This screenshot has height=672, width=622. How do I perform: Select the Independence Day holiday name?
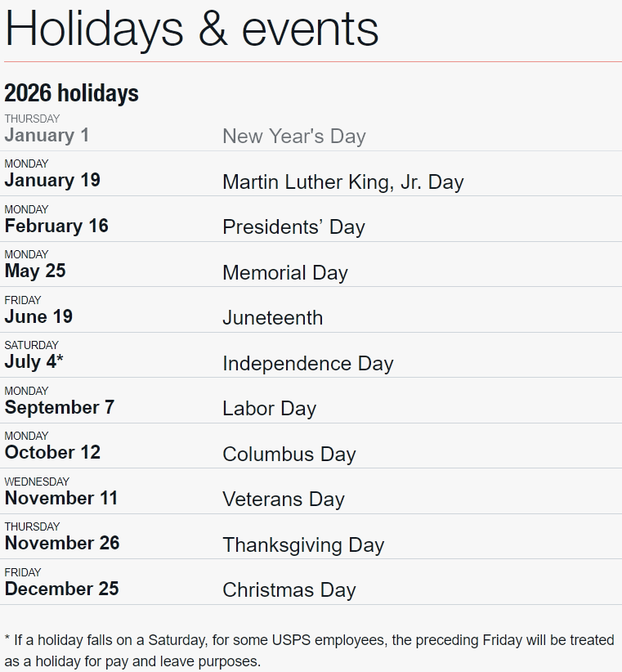pyautogui.click(x=308, y=364)
